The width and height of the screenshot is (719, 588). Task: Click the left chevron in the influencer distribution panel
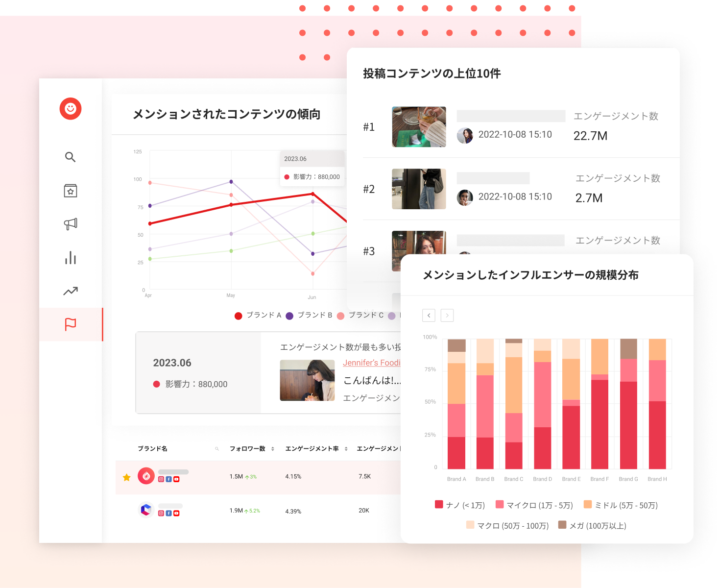pos(429,315)
